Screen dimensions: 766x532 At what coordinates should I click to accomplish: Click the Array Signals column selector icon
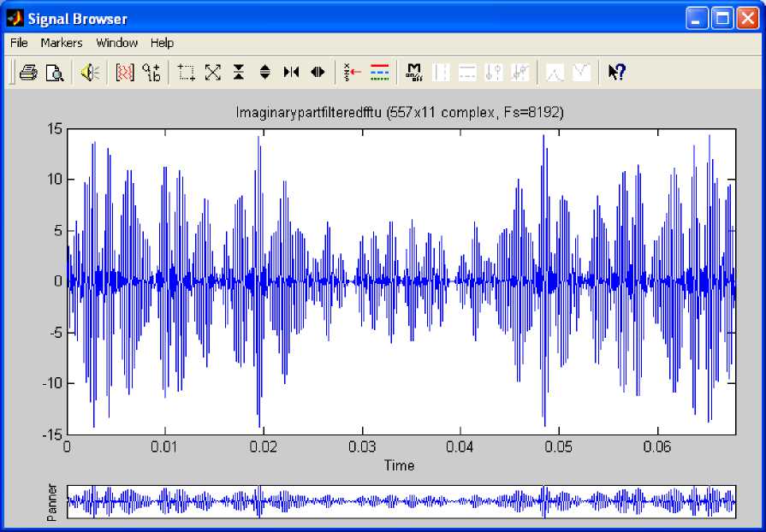[x=125, y=73]
